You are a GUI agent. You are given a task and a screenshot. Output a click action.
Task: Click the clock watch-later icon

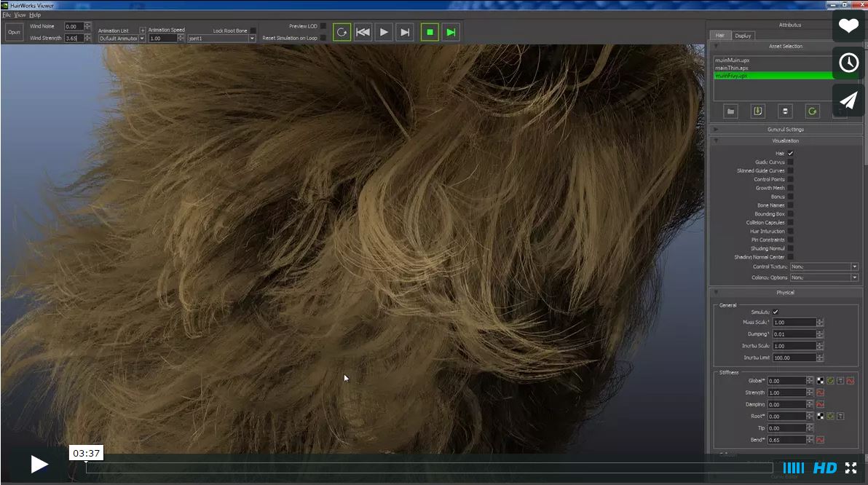coord(848,63)
